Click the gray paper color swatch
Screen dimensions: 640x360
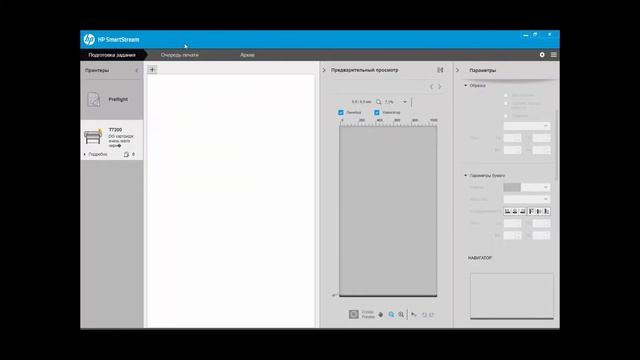[512, 187]
